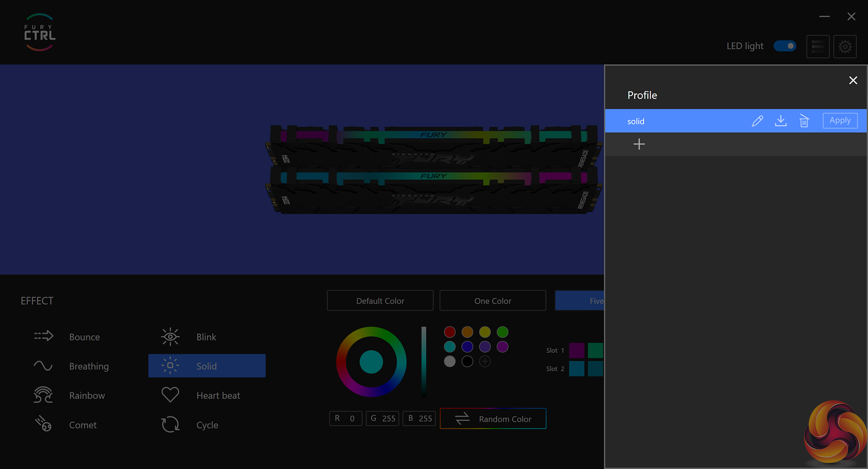Click the Cycle arrows icon
This screenshot has width=868, height=469.
pyautogui.click(x=170, y=424)
